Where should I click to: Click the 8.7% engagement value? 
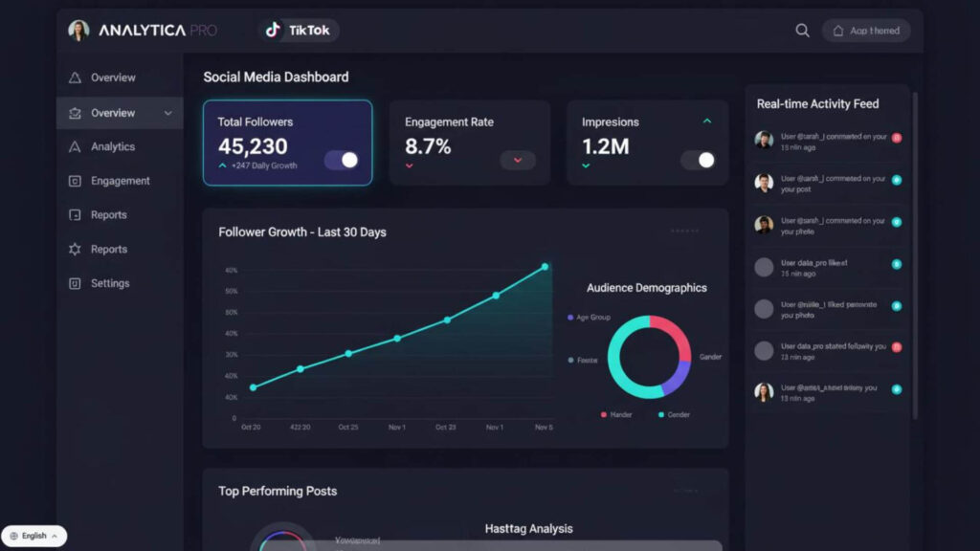click(428, 146)
